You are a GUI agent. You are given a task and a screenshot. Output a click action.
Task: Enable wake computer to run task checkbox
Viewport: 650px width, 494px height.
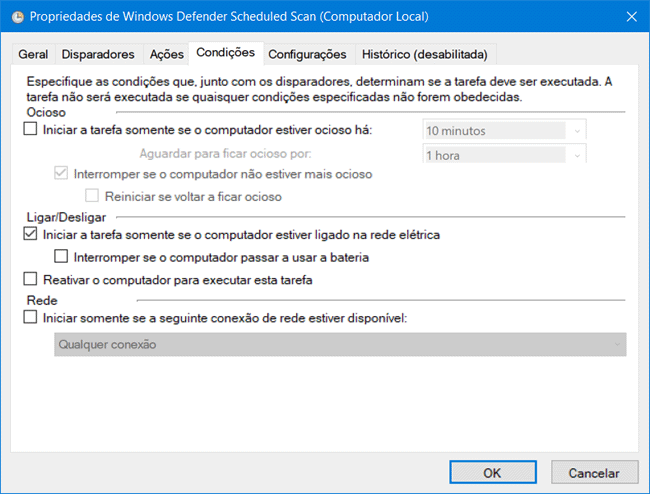point(29,280)
